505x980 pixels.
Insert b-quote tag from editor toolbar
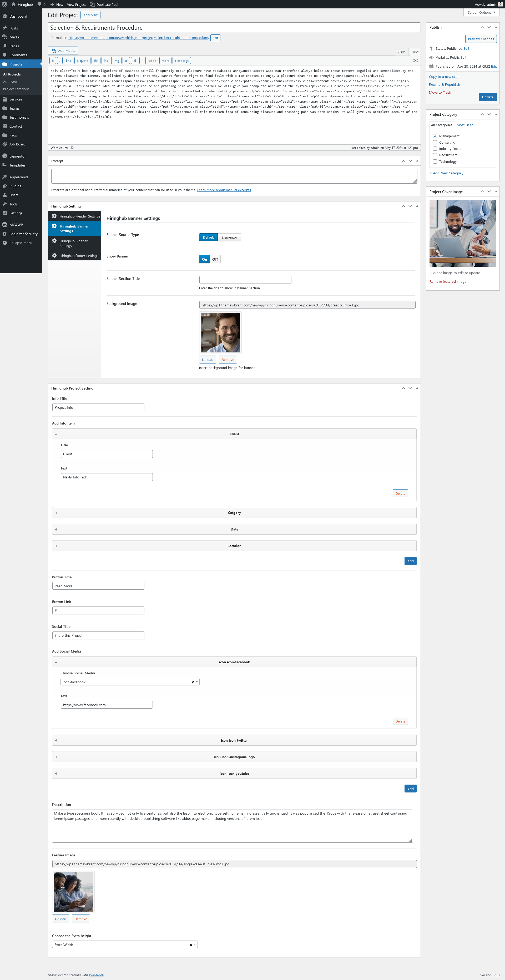82,60
